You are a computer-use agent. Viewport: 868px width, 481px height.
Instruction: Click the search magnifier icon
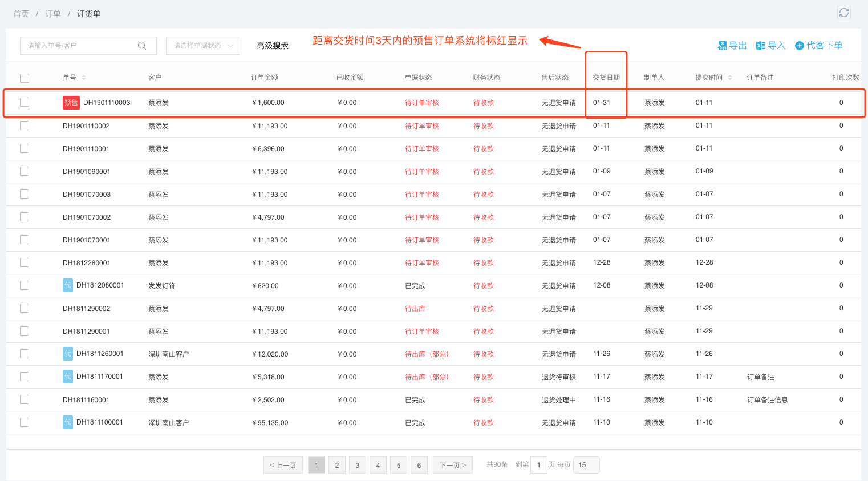coord(141,45)
